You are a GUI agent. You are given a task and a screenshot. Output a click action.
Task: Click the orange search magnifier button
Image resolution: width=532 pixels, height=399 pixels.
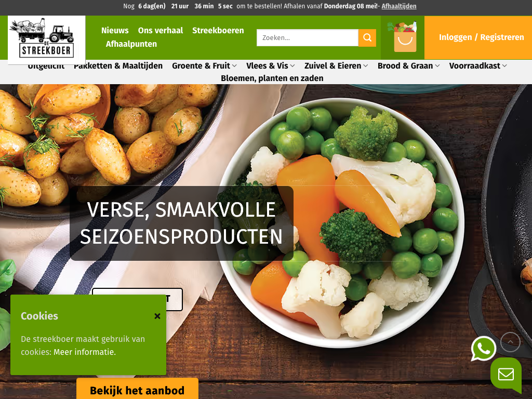pyautogui.click(x=367, y=37)
